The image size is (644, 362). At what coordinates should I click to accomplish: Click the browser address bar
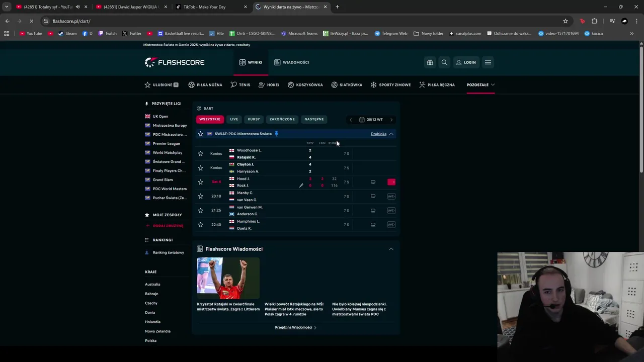(x=302, y=21)
